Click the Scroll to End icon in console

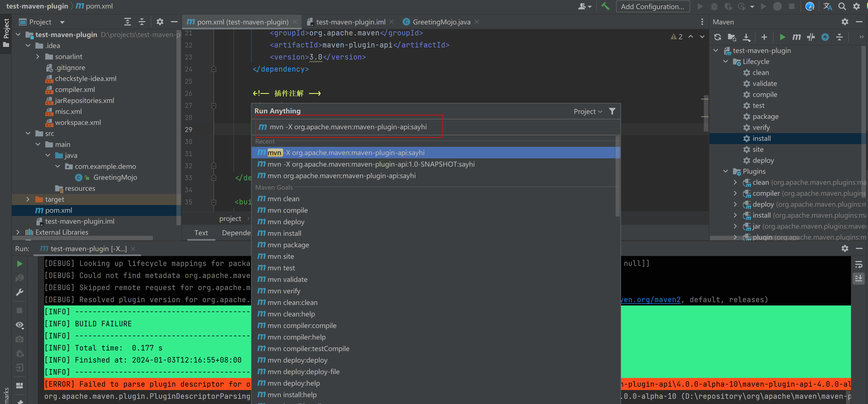[x=859, y=279]
